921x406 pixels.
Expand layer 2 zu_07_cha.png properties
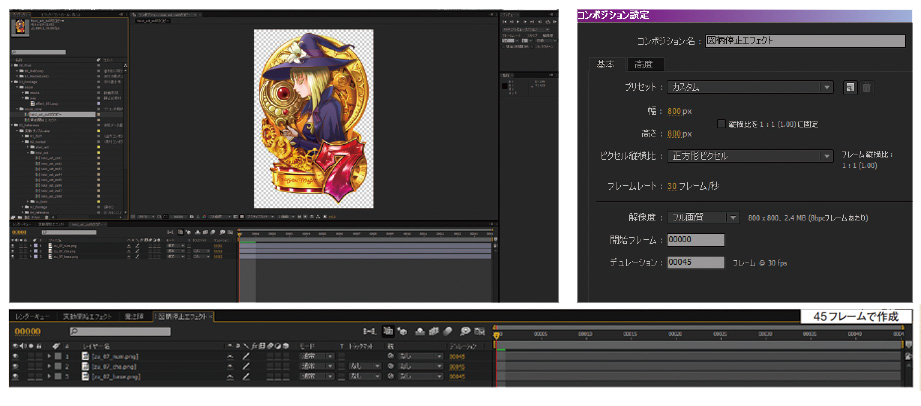(49, 367)
